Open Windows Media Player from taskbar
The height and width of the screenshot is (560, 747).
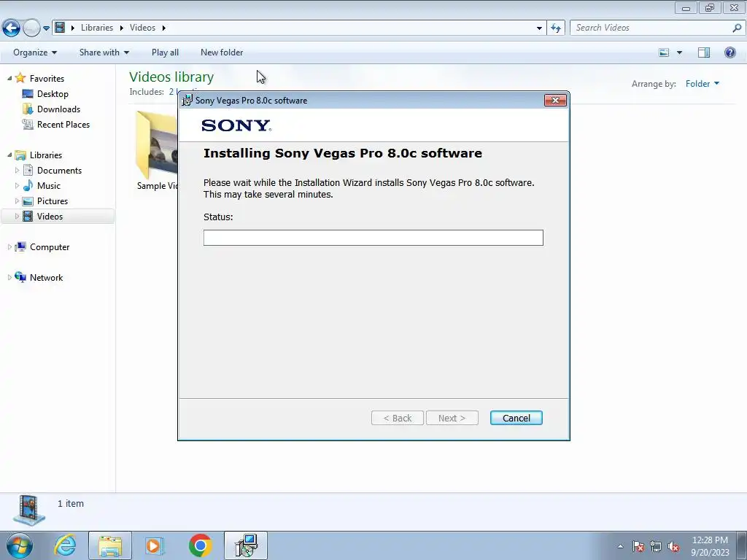[155, 545]
